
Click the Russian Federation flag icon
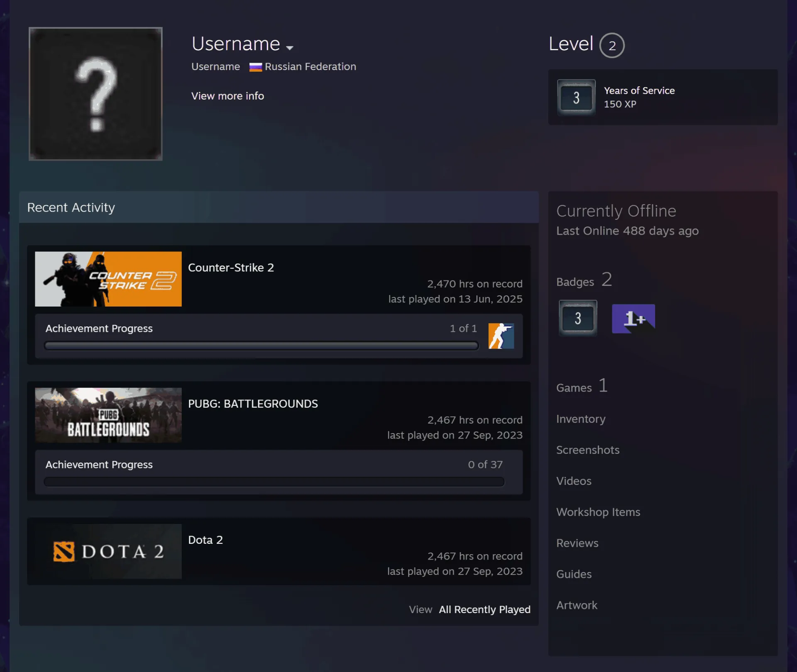coord(255,67)
